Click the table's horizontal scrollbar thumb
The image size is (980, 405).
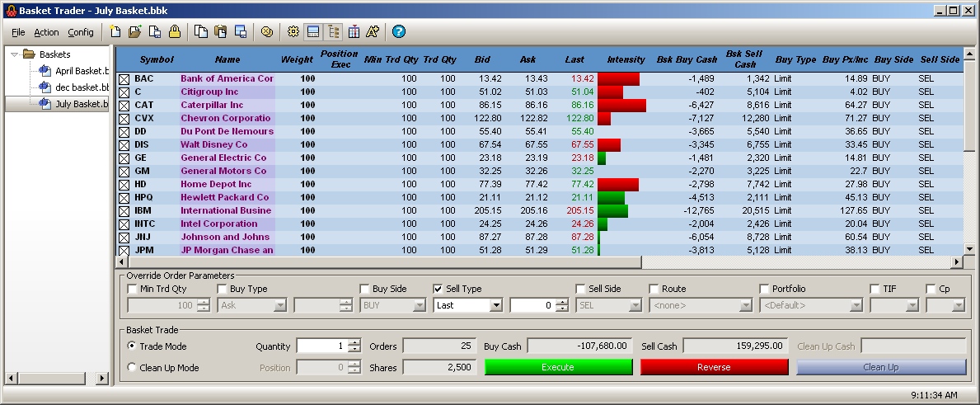coord(384,261)
